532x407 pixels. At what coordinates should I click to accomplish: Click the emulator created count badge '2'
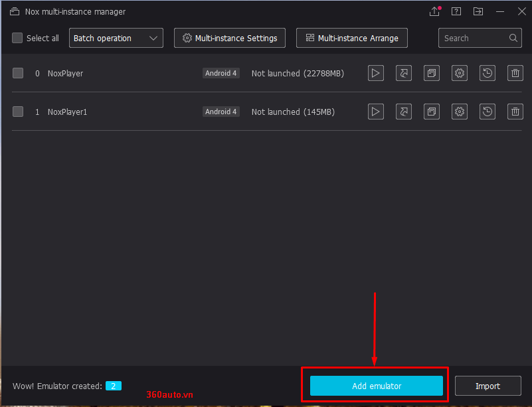(114, 386)
